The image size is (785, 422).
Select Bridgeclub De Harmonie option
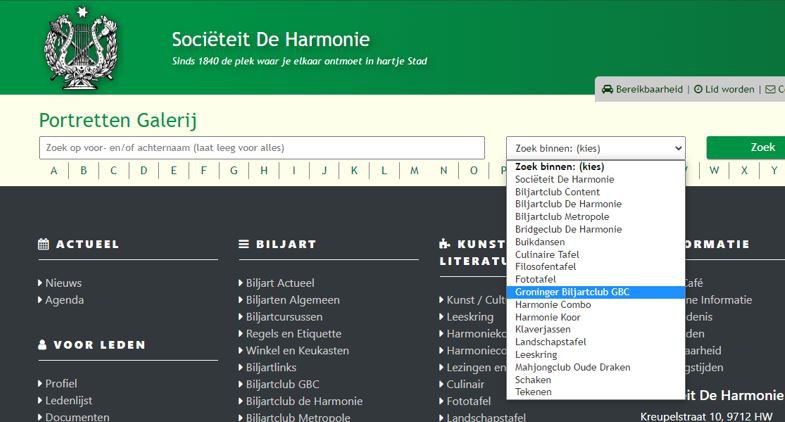pos(596,229)
